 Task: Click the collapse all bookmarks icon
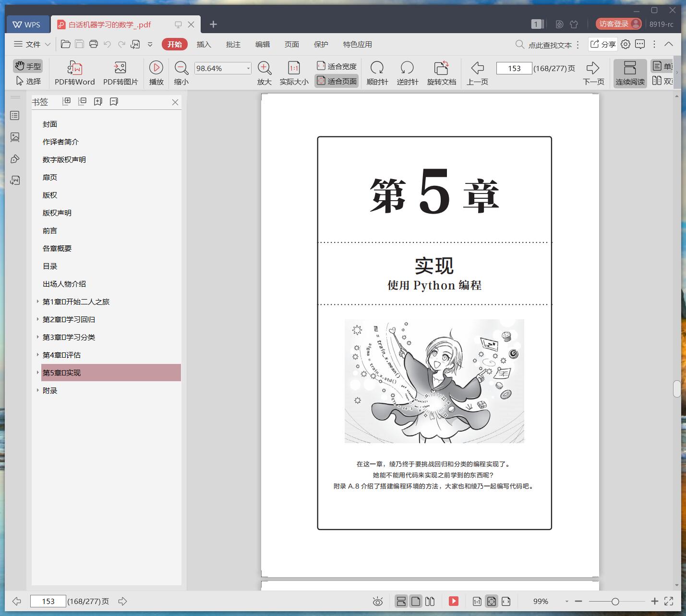coord(82,101)
